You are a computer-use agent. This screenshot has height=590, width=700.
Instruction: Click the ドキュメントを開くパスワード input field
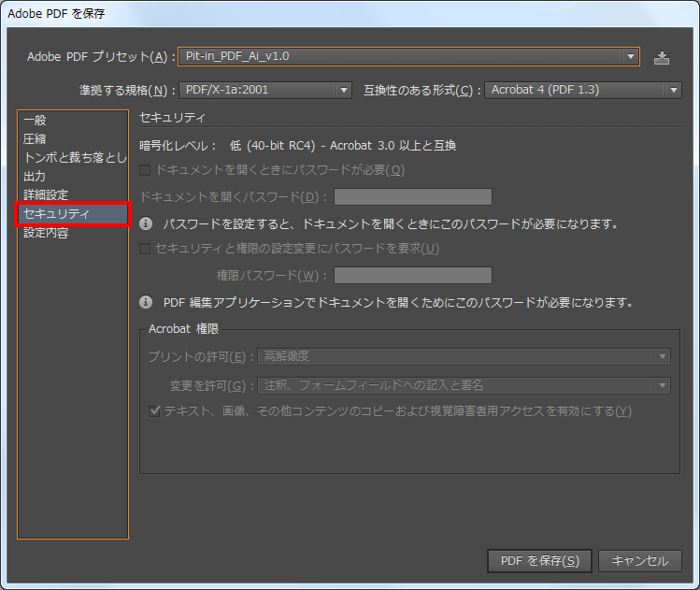tap(413, 196)
